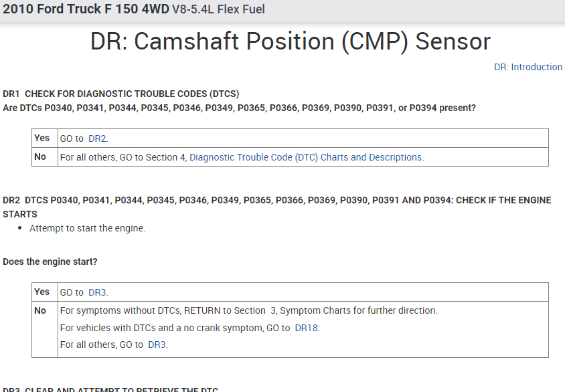Select the No cell in the DR1 table
The height and width of the screenshot is (392, 565).
tap(40, 157)
